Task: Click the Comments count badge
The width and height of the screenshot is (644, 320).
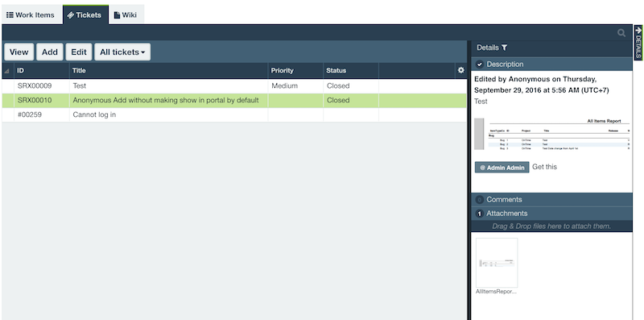Action: [x=479, y=199]
